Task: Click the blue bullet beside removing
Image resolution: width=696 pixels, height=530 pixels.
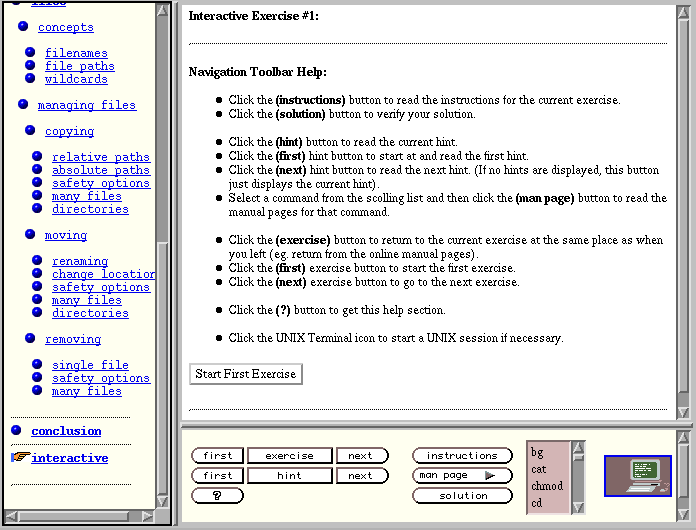Action: (x=30, y=339)
